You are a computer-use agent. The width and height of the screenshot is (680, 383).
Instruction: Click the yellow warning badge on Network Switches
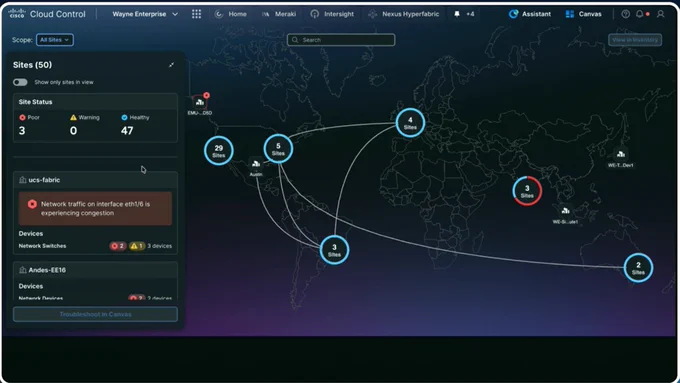137,246
